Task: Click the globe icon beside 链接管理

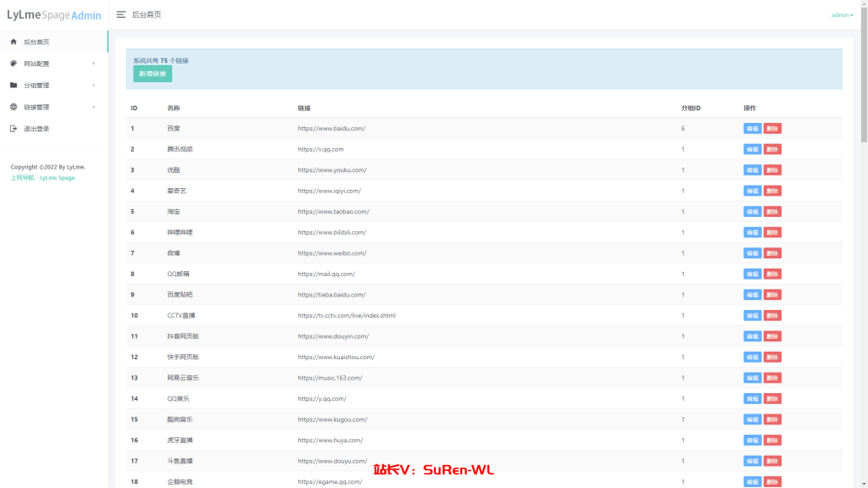Action: click(14, 107)
